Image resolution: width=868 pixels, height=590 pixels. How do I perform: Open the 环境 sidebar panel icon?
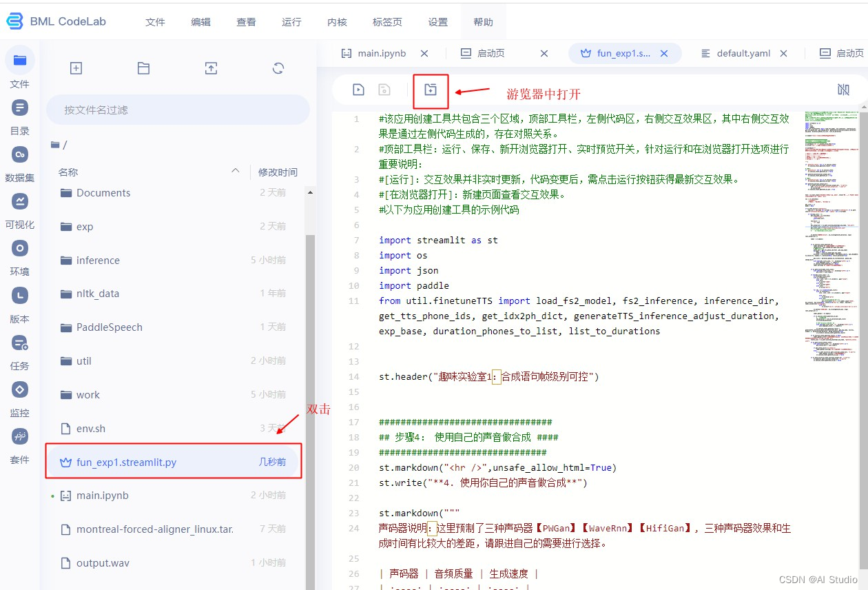click(20, 248)
